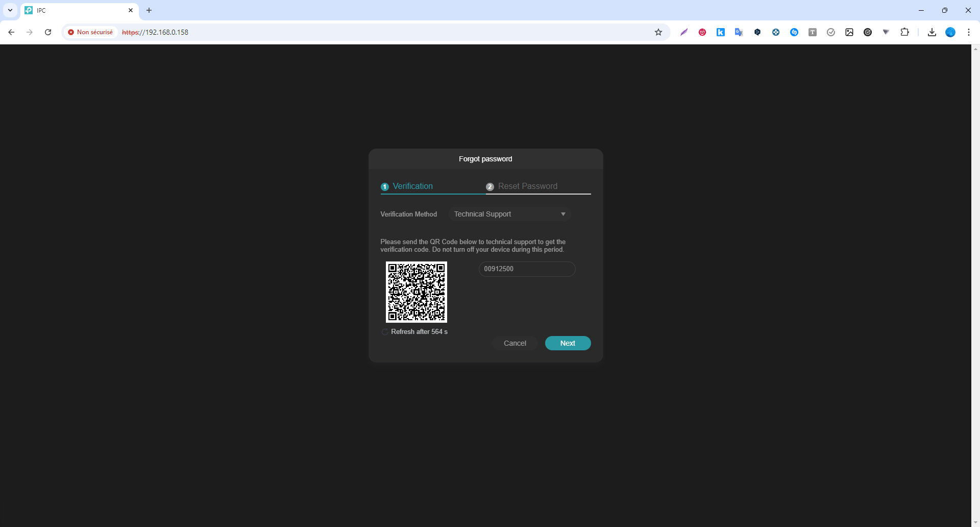Screen dimensions: 980x527
Task: Click the QR code image
Action: pyautogui.click(x=416, y=292)
